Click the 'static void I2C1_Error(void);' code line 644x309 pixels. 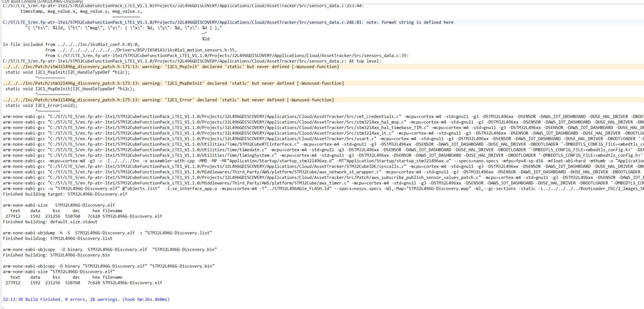pos(42,105)
